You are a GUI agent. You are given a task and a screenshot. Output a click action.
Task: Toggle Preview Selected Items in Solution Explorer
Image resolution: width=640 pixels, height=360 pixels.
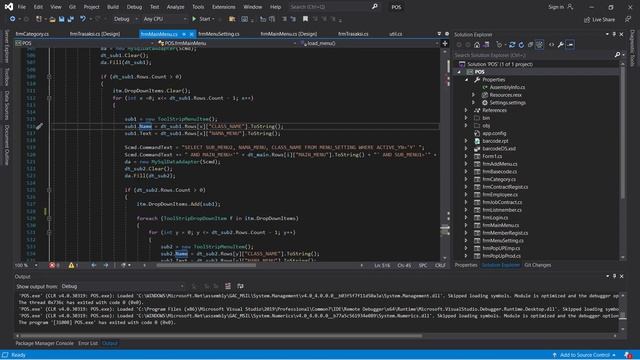click(570, 45)
